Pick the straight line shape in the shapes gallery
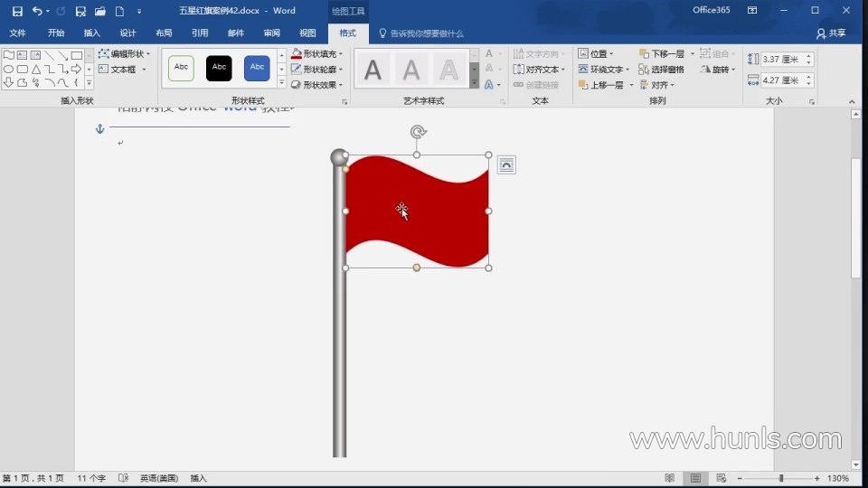 click(49, 55)
